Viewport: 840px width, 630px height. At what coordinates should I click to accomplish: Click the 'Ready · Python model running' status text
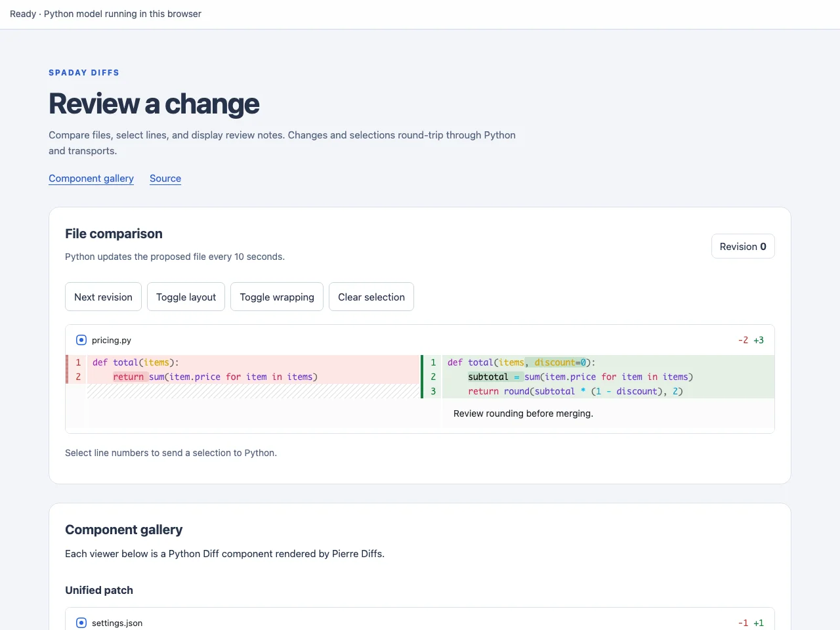point(106,14)
